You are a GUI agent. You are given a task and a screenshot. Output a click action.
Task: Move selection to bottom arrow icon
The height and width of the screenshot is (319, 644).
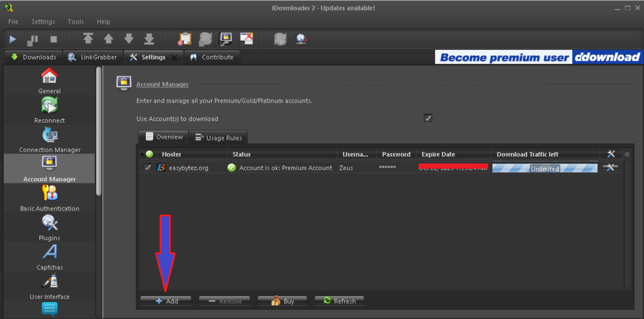click(x=149, y=39)
